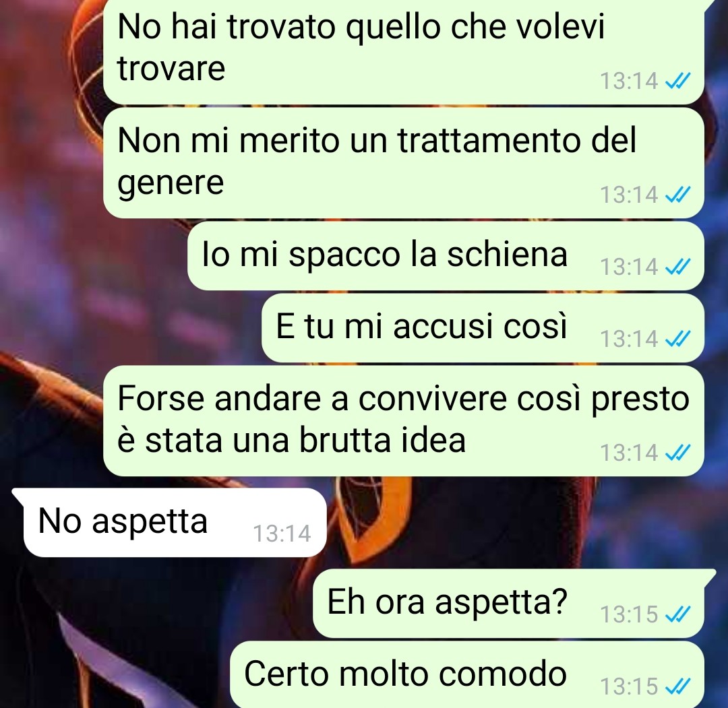This screenshot has height=708, width=728.
Task: Tap the 13:14 timestamp on 'No aspetta'
Action: pos(282,534)
